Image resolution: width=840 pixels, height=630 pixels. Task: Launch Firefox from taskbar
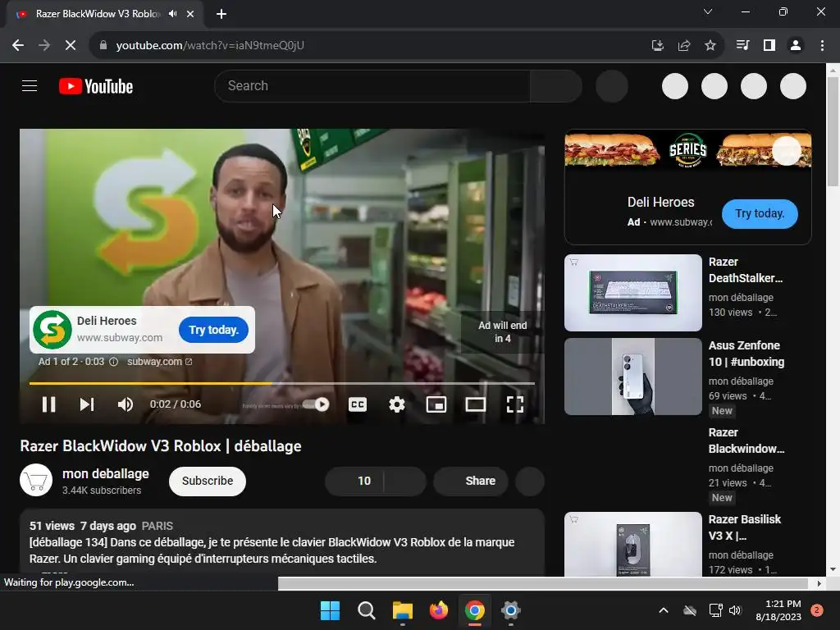point(439,610)
